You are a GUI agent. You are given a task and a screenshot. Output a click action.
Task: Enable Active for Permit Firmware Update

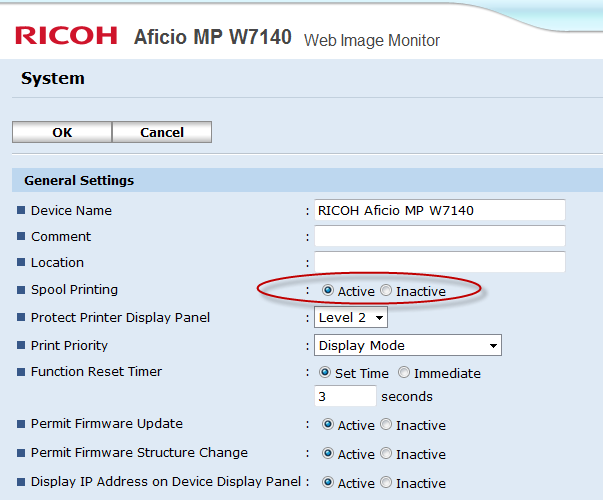click(328, 425)
